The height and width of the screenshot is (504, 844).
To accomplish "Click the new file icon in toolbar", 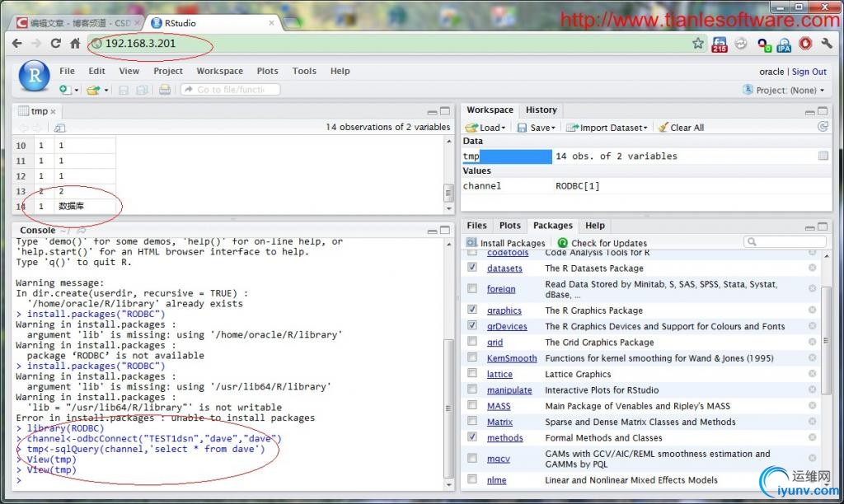I will tap(65, 90).
